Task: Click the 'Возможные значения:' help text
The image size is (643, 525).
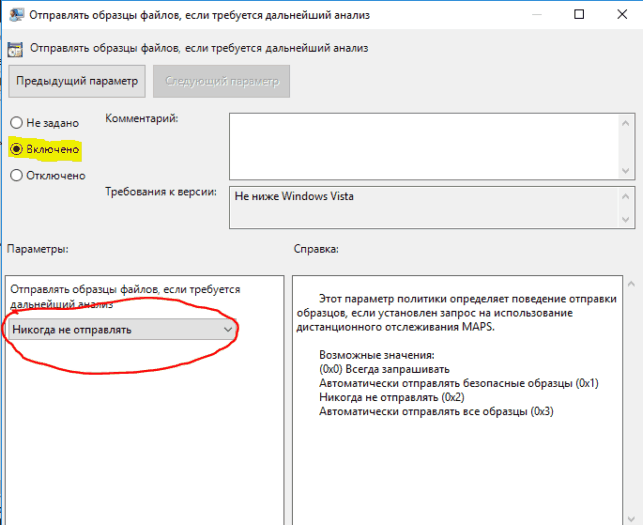Action: click(x=376, y=355)
